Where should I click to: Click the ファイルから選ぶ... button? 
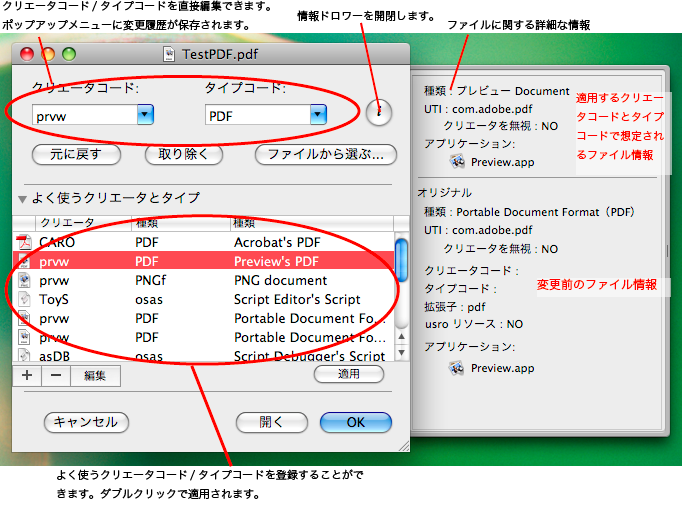(x=326, y=154)
